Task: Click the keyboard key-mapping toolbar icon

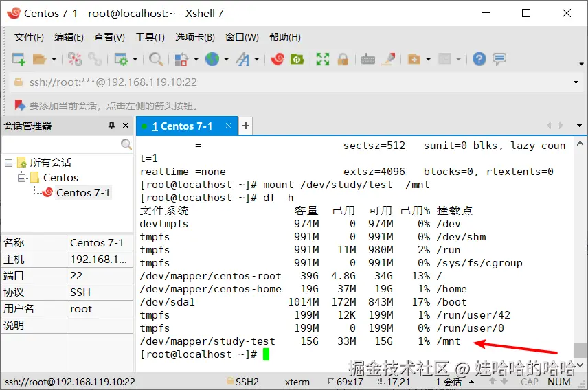Action: [368, 59]
